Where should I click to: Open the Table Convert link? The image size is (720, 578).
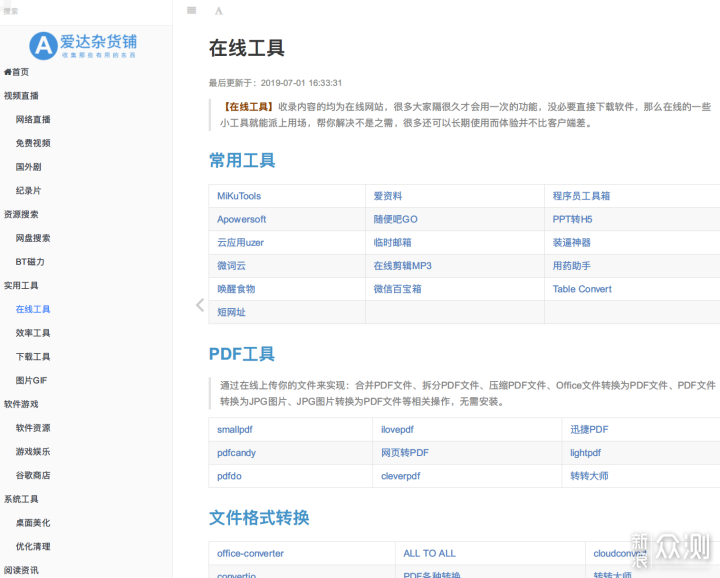(x=582, y=289)
